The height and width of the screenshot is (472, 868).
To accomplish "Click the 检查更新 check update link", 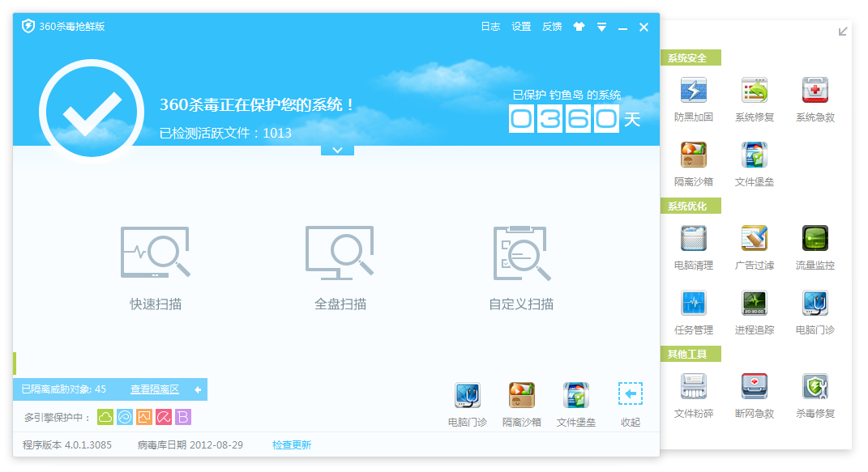I will pos(292,444).
